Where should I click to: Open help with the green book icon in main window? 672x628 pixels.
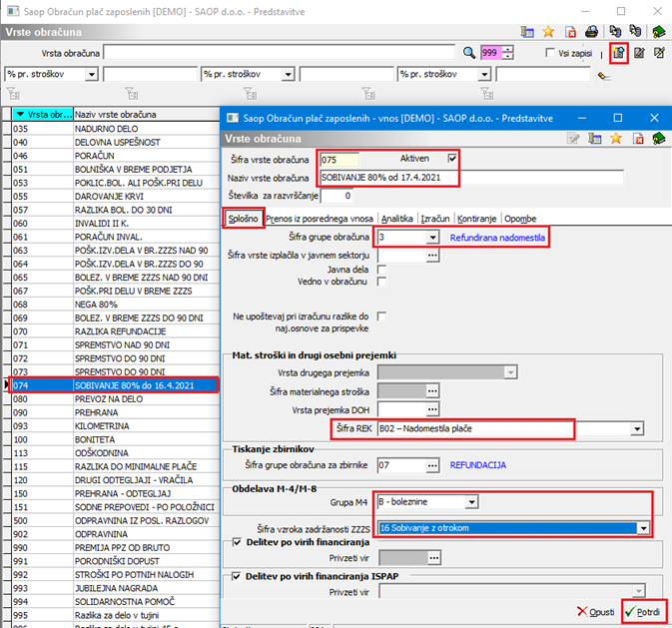[658, 32]
